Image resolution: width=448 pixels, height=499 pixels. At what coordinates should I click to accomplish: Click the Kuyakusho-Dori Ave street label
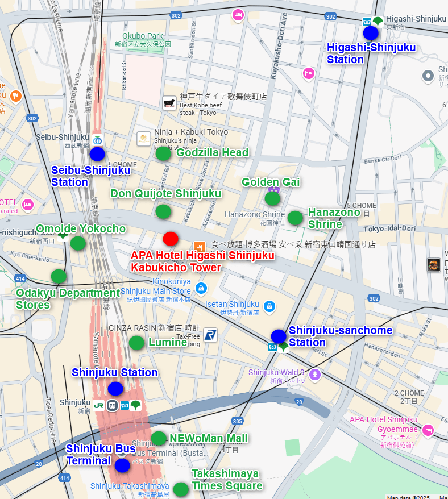tap(279, 46)
